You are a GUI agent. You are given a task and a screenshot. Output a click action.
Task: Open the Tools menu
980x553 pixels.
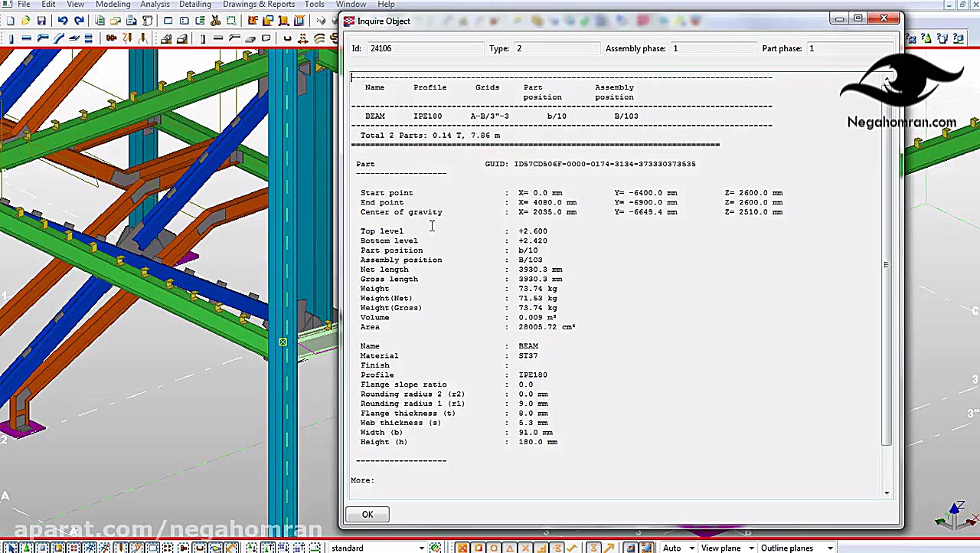coord(315,5)
